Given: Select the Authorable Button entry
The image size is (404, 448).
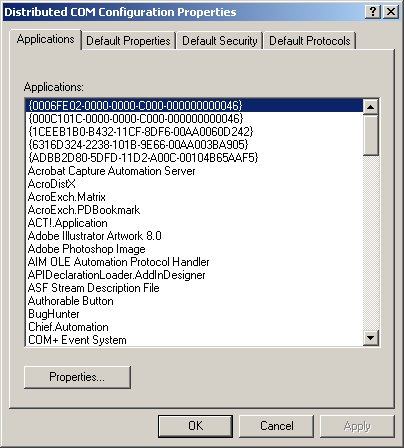Looking at the screenshot, I should pyautogui.click(x=194, y=301).
